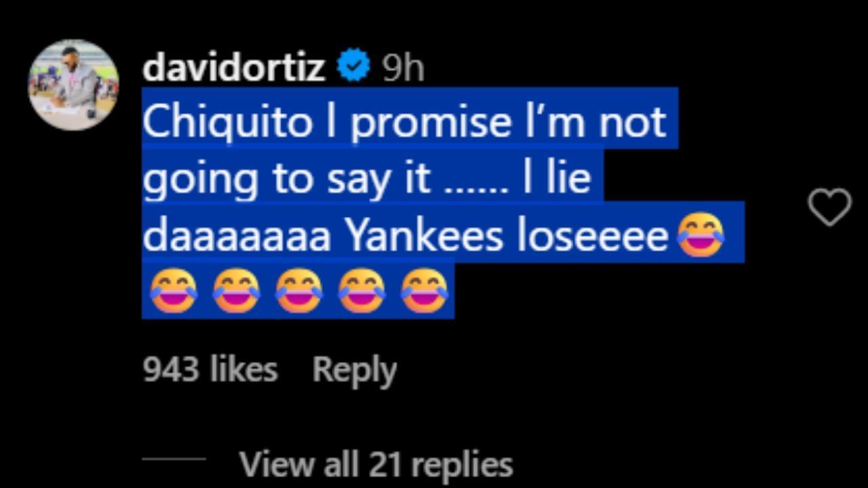Click the laughing emoji after 'loseeee'
868x488 pixels.
pos(701,235)
